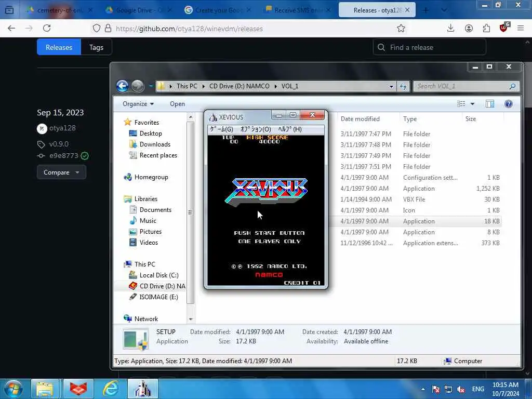Open Videos library
532x399 pixels.
[x=149, y=242]
